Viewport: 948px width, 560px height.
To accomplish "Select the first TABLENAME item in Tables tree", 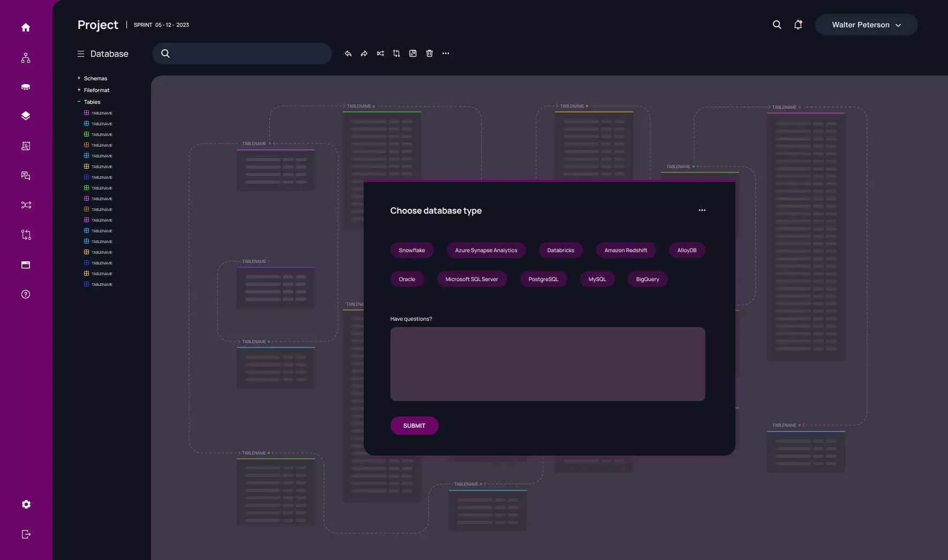I will (98, 113).
